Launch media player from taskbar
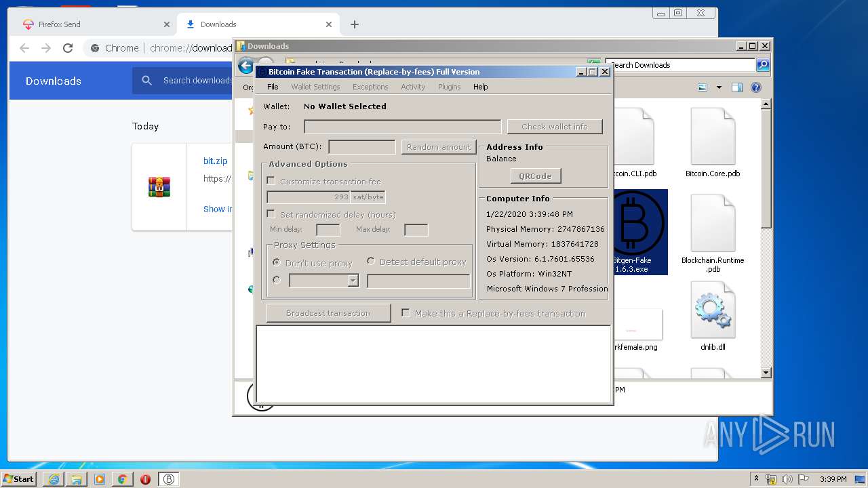 (100, 479)
